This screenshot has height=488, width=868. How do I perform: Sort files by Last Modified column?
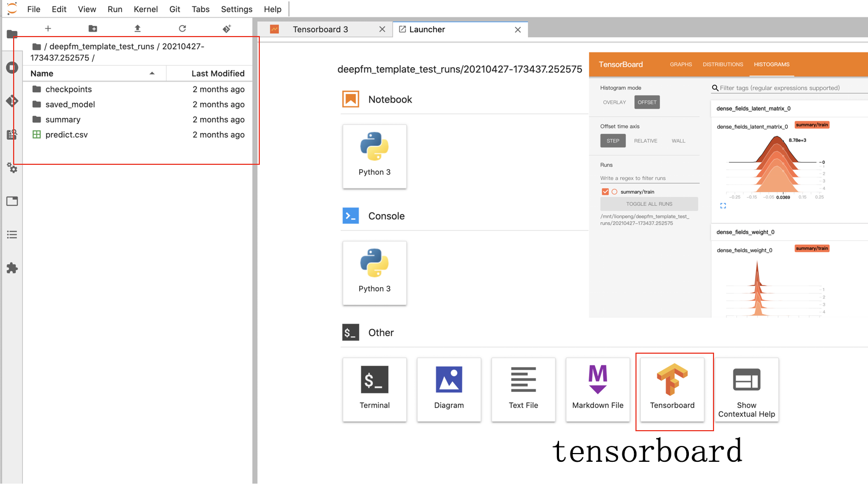210,73
